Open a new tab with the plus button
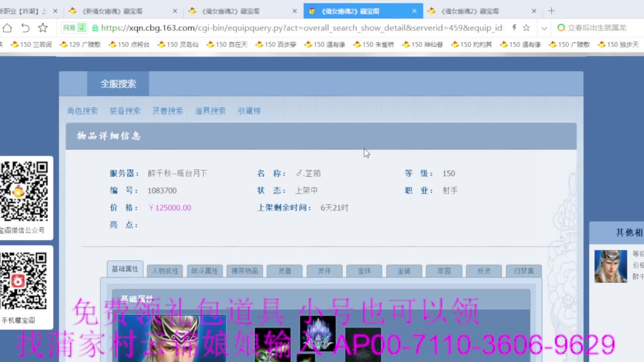Image resolution: width=644 pixels, height=362 pixels. [550, 10]
